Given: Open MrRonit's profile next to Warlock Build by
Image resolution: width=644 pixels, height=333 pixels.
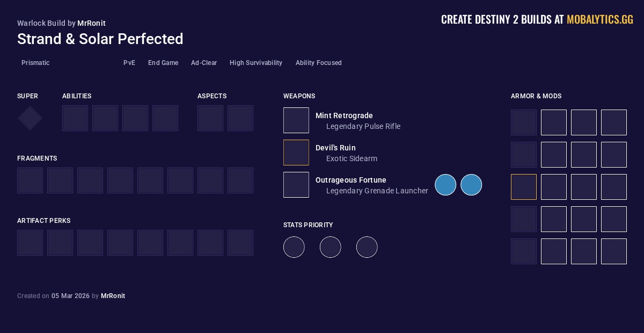Looking at the screenshot, I should (x=91, y=23).
